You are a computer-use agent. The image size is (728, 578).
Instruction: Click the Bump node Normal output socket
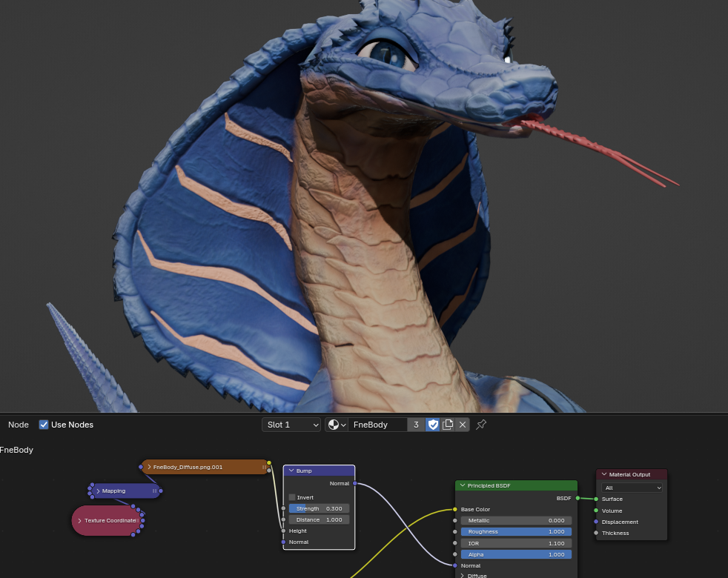(x=354, y=483)
